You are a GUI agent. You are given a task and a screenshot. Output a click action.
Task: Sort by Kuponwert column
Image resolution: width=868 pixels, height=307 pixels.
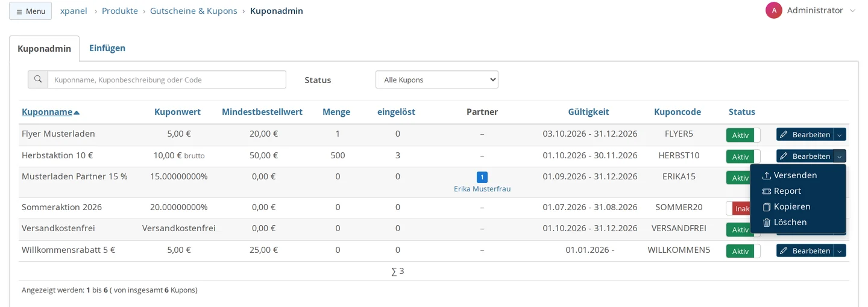click(177, 112)
